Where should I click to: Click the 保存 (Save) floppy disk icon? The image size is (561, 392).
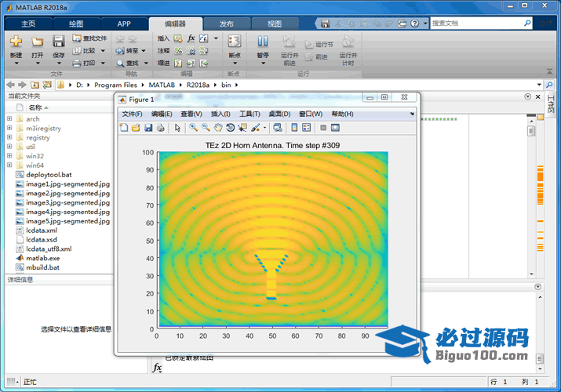click(59, 42)
